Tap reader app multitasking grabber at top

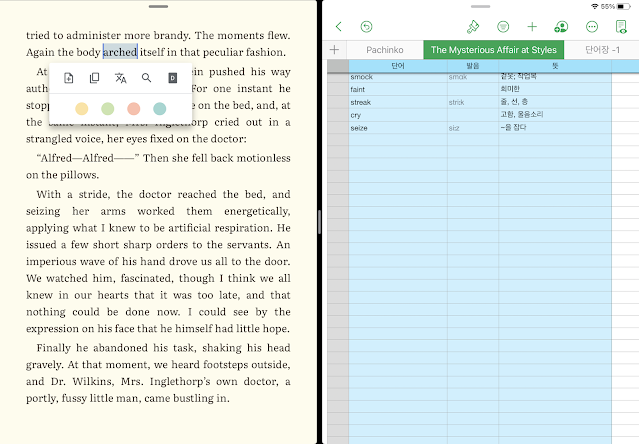coord(159,7)
